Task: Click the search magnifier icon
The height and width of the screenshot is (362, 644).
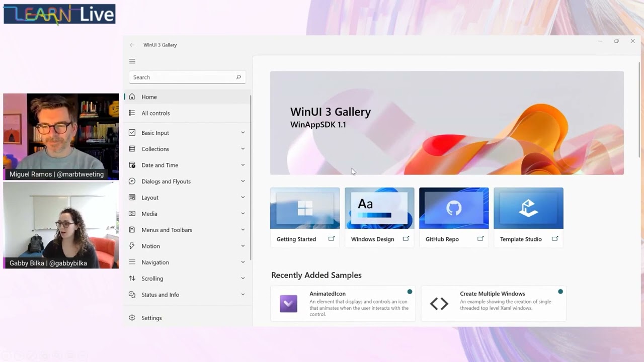Action: tap(238, 77)
